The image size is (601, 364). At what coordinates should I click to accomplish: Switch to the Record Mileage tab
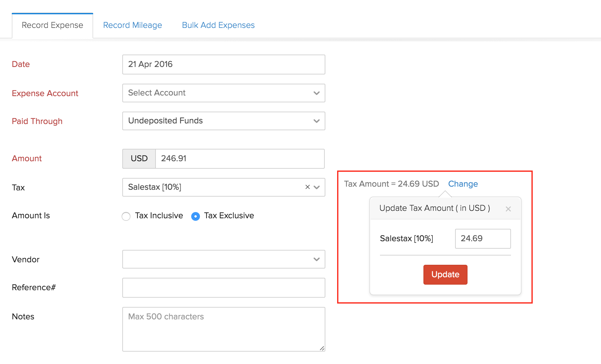tap(132, 13)
